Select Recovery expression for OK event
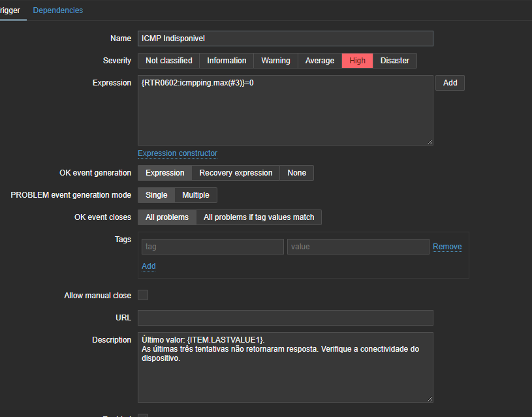 236,173
